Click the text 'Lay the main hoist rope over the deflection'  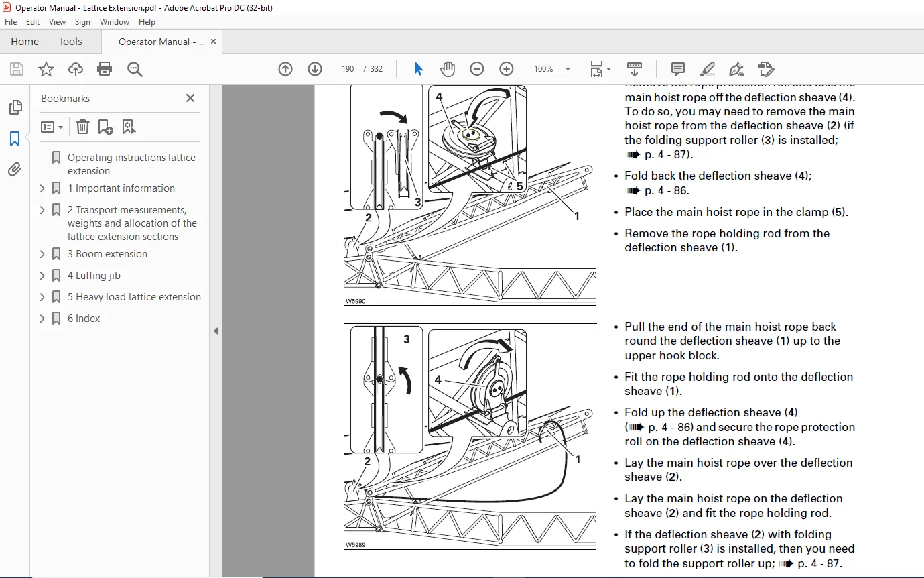pos(738,463)
